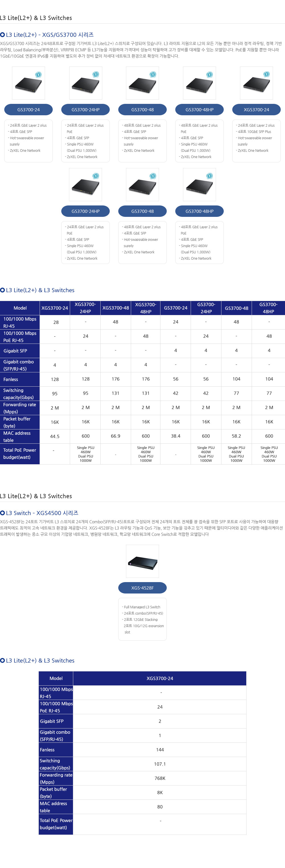Open the XGS3700-24 product image above its label

coord(256,83)
